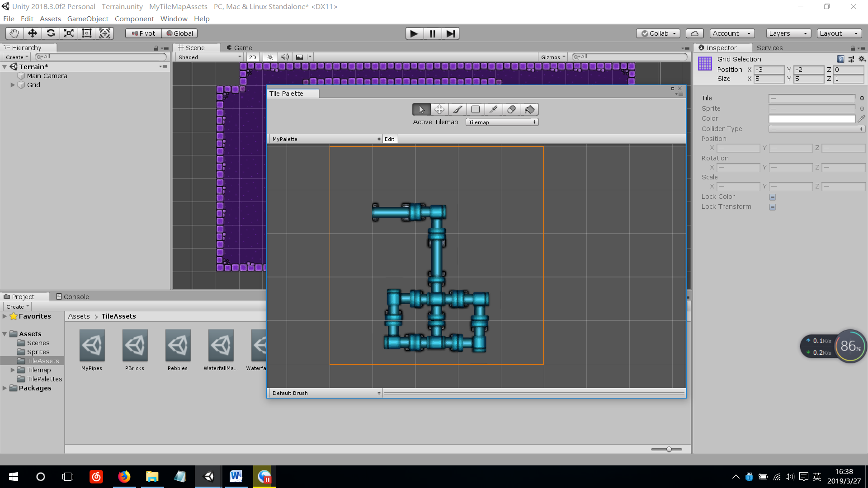Choose the flood fill tool in Tile Palette
868x488 pixels.
pyautogui.click(x=529, y=109)
